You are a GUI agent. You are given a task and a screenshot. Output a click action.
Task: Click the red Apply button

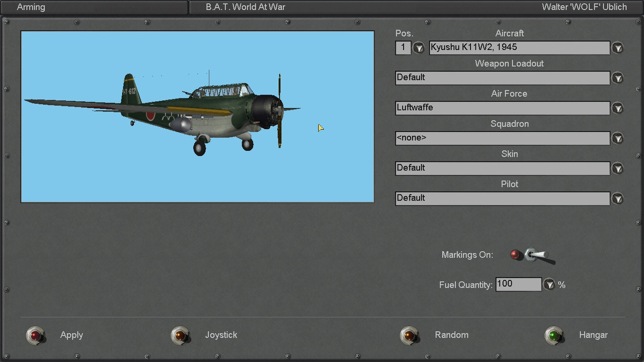(35, 335)
